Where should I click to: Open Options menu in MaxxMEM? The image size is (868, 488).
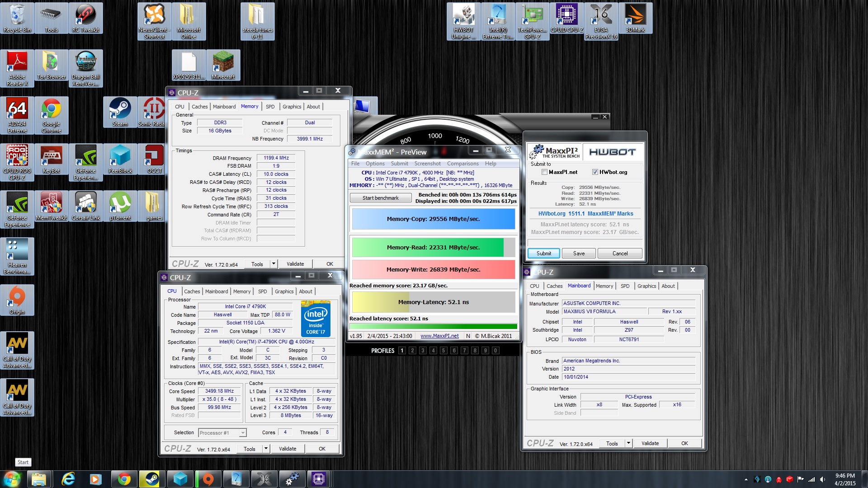(x=375, y=164)
